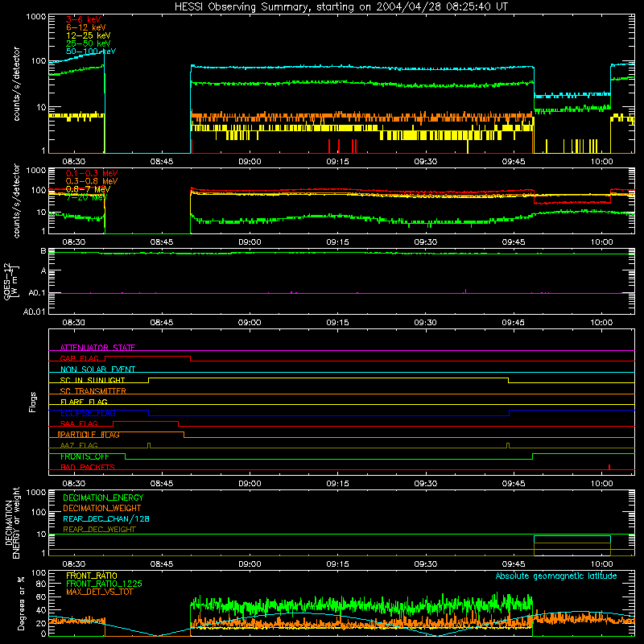644x644 pixels.
Task: Click the 09:30 tick under the GOES plot
Action: (x=426, y=323)
